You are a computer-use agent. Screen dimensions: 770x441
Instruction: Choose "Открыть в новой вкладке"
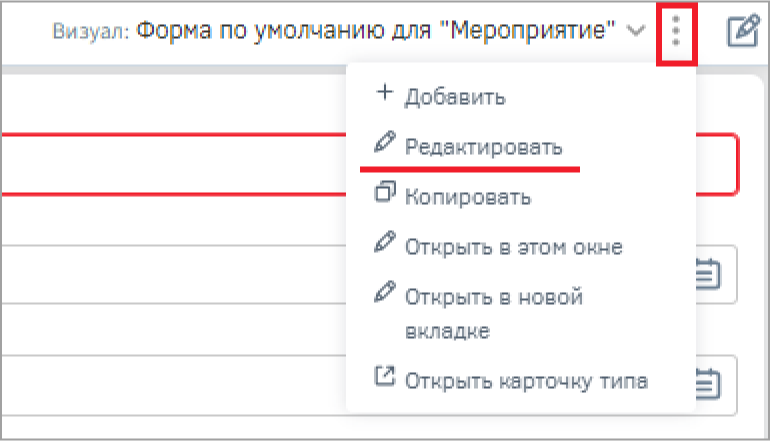(x=493, y=314)
